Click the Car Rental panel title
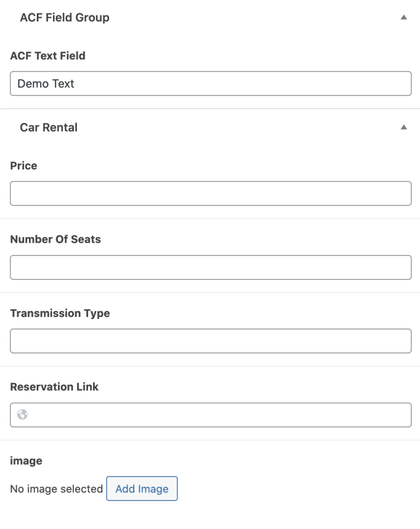 [48, 127]
